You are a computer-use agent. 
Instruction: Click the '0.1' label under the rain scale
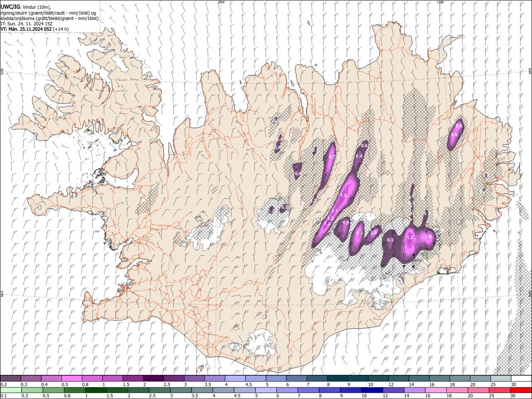[x=3, y=396]
